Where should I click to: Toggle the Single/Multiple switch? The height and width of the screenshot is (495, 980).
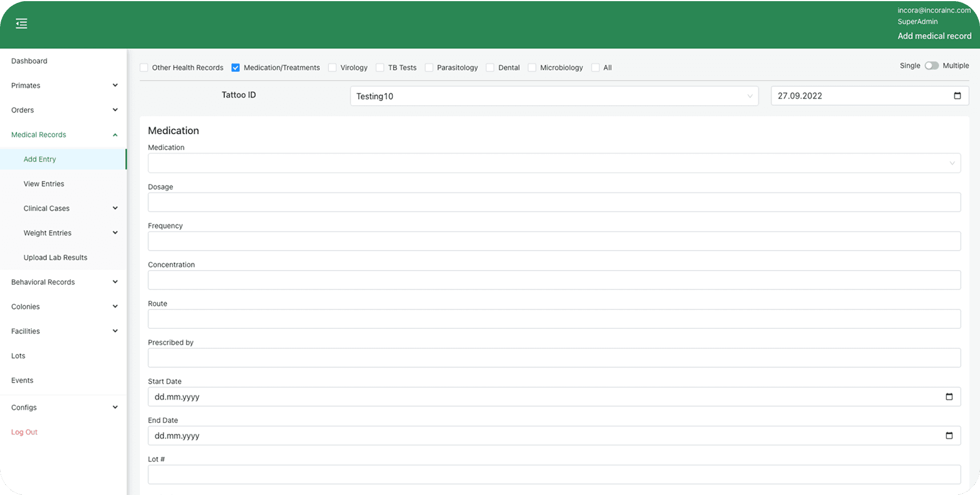931,66
